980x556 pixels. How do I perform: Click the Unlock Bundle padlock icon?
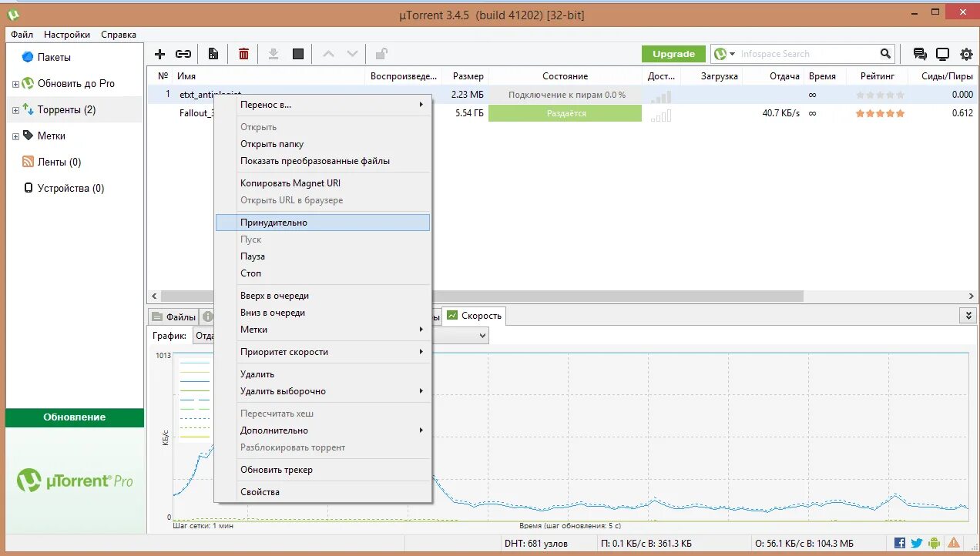pos(381,54)
